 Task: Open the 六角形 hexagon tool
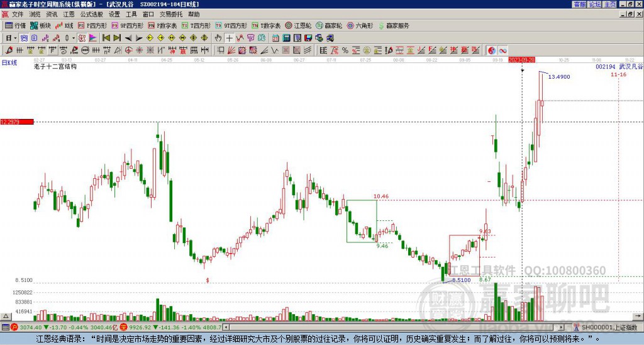click(360, 25)
